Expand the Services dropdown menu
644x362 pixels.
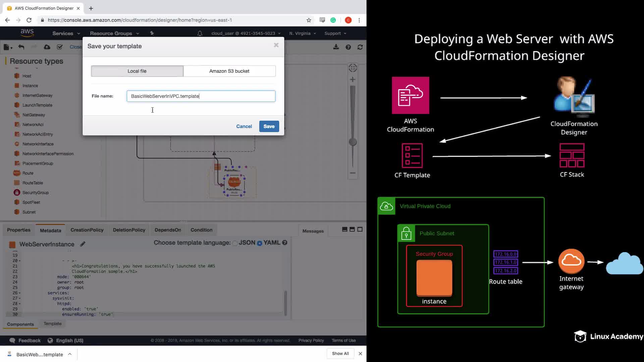click(66, 34)
